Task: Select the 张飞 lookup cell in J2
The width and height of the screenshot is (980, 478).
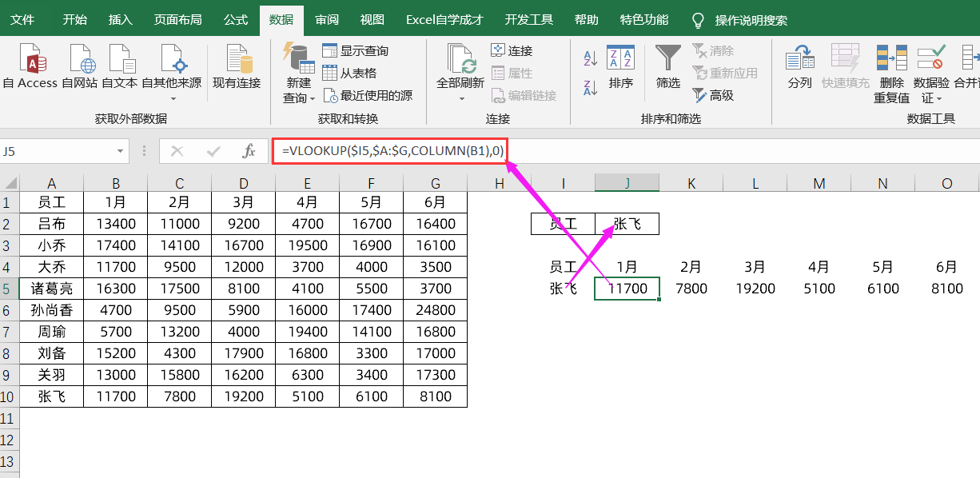Action: pyautogui.click(x=627, y=224)
